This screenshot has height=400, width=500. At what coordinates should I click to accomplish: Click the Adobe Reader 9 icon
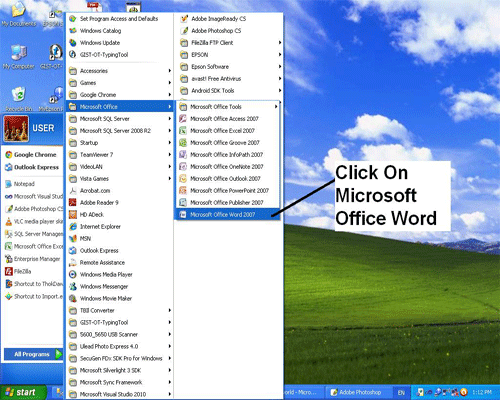(x=73, y=203)
